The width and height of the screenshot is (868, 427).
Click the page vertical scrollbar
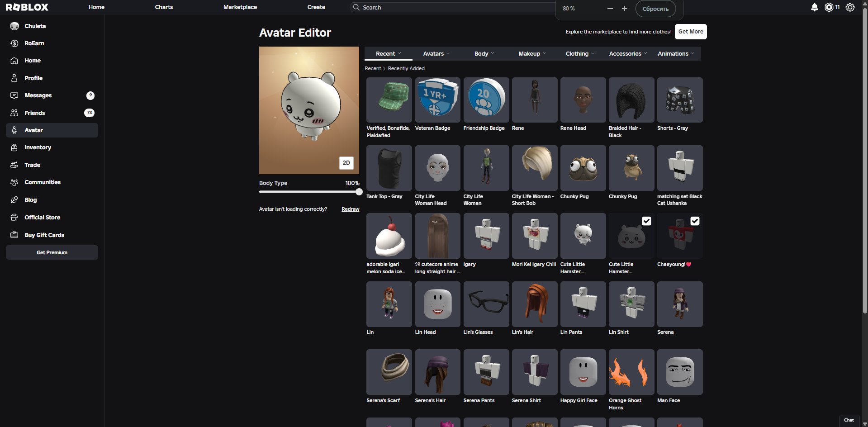[865, 161]
